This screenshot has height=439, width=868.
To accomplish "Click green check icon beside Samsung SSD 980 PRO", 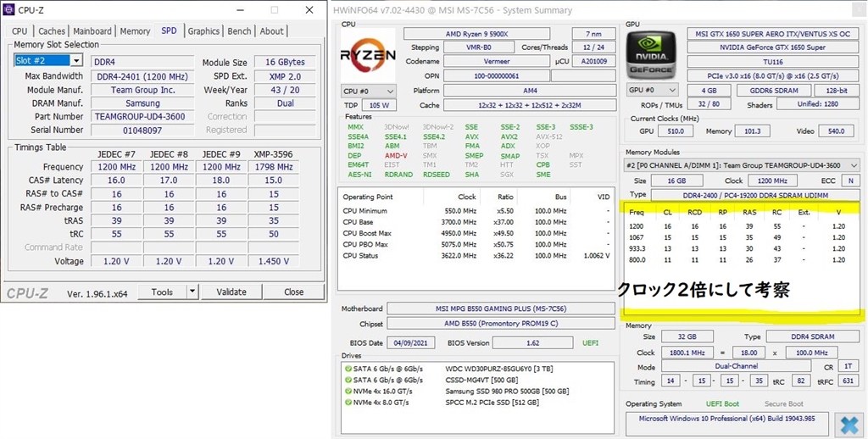I will (348, 391).
